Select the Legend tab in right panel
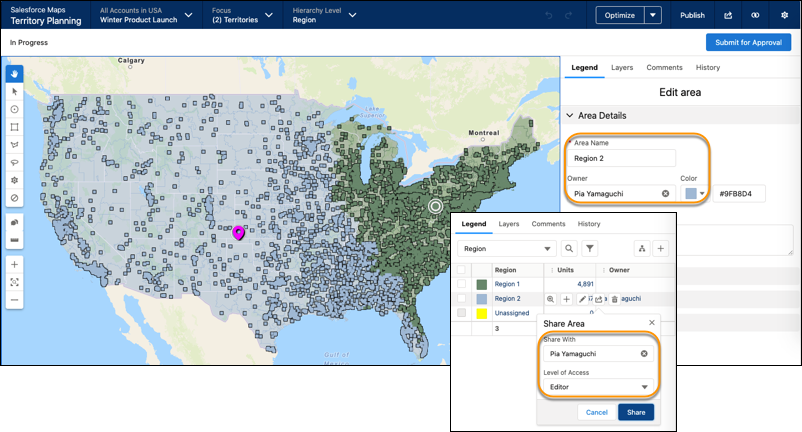 585,67
